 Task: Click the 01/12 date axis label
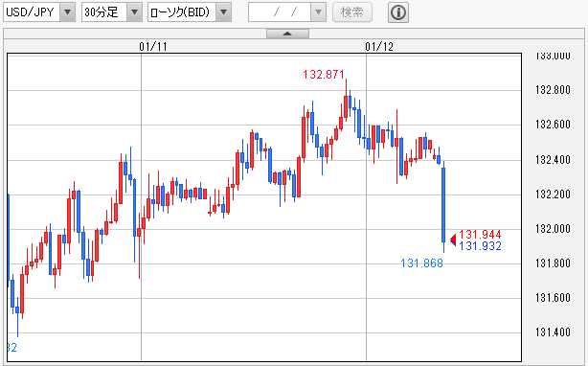[x=379, y=47]
